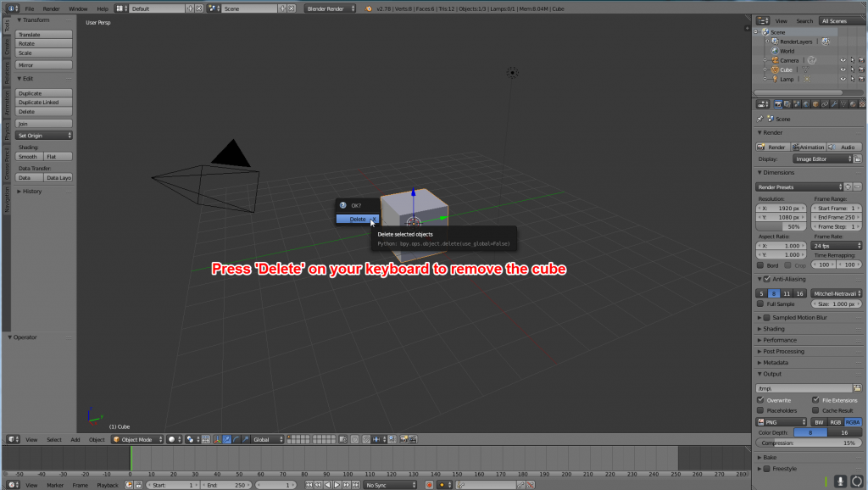Click the 3D manipulator axes icon
Viewport: 868px width, 490px height.
coord(218,440)
